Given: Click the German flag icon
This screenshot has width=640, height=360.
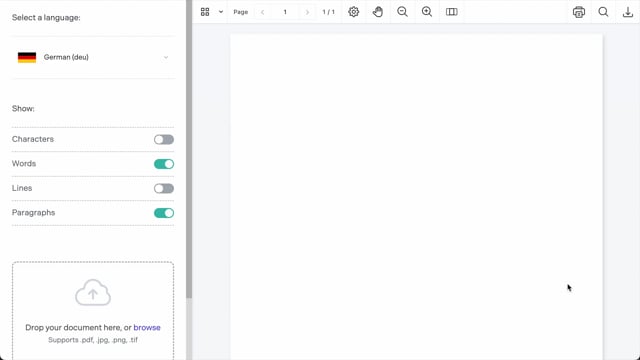Looking at the screenshot, I should 27,58.
